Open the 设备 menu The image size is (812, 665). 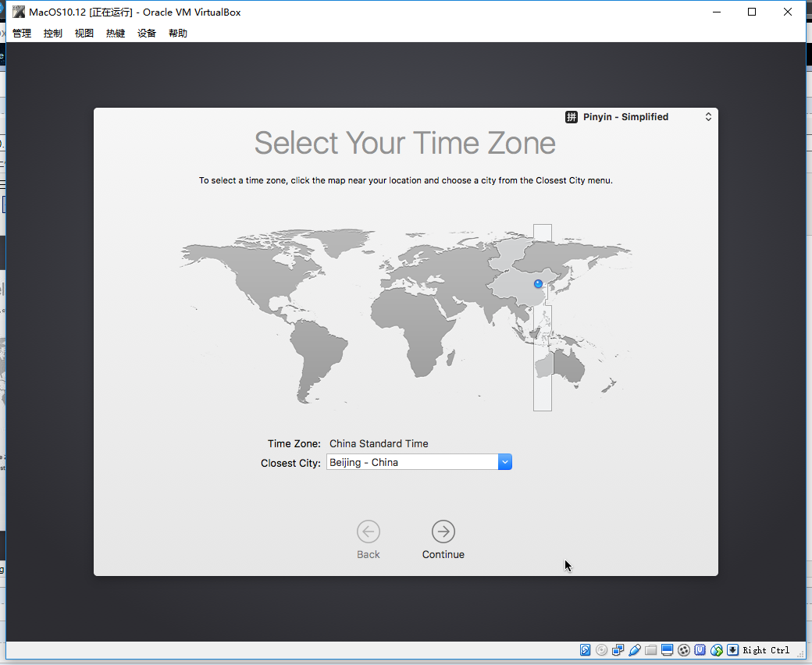coord(147,33)
